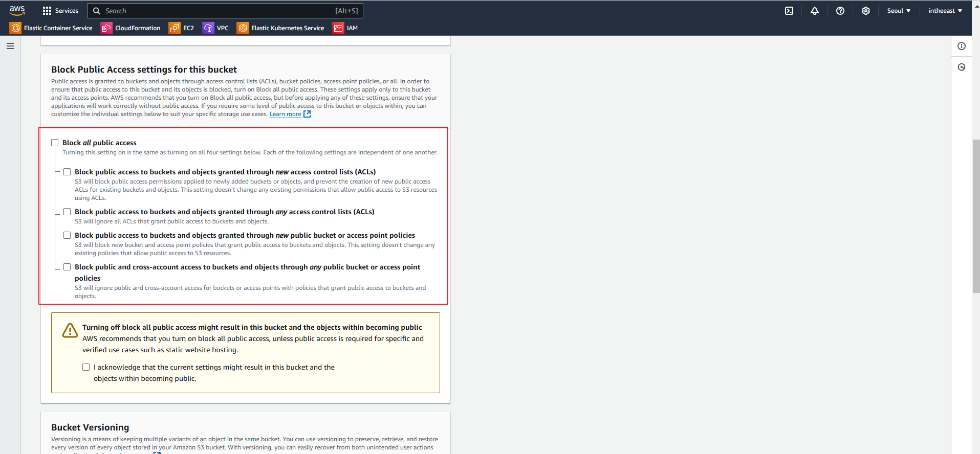Viewport: 980px width, 454px height.
Task: Go to EC2 shortcut
Action: point(188,28)
